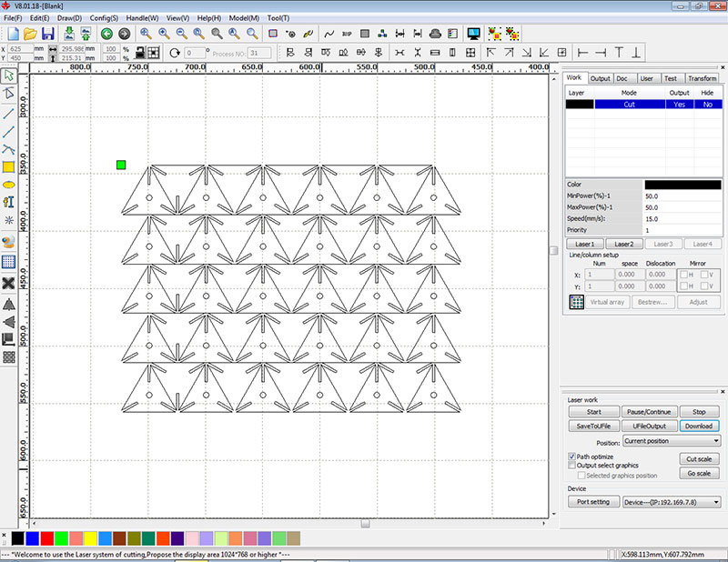This screenshot has width=728, height=562.
Task: Click the black Color field in layer properties
Action: (682, 185)
